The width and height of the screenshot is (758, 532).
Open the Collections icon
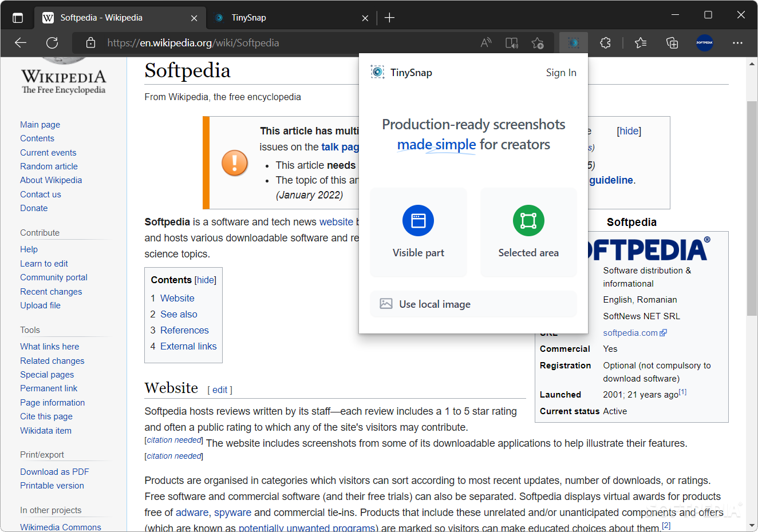pyautogui.click(x=672, y=43)
